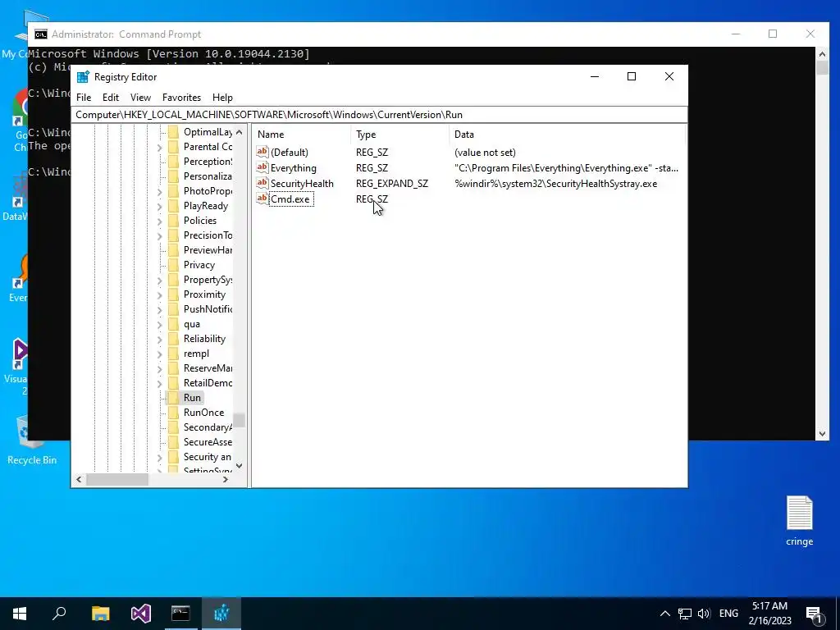This screenshot has width=840, height=630.
Task: Select the Cmd.exe value string icon
Action: (262, 199)
